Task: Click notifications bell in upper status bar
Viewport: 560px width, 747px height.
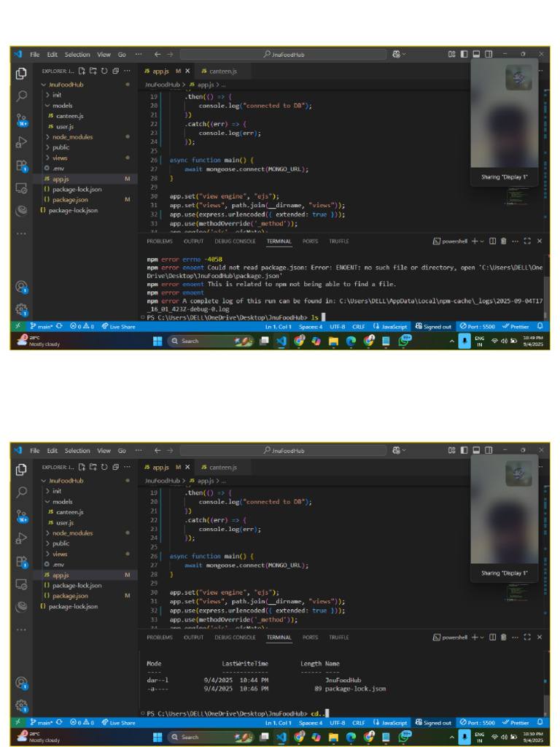Action: (540, 326)
